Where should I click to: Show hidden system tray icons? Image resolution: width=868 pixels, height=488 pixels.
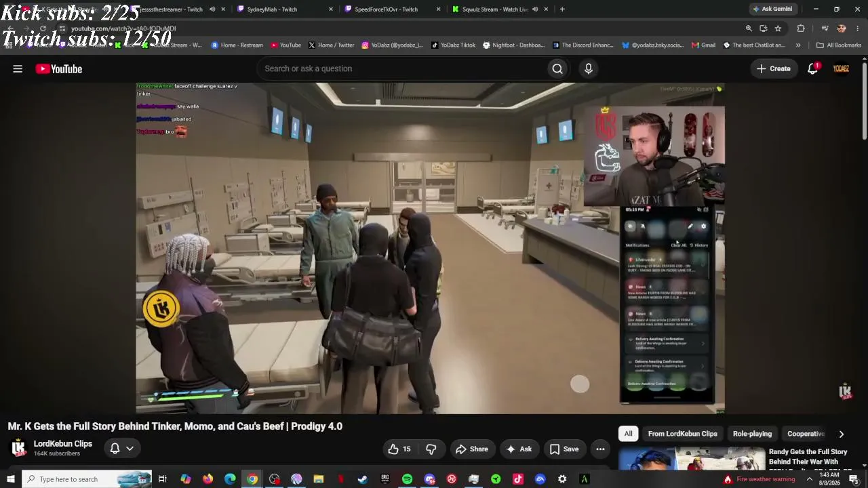pos(809,479)
